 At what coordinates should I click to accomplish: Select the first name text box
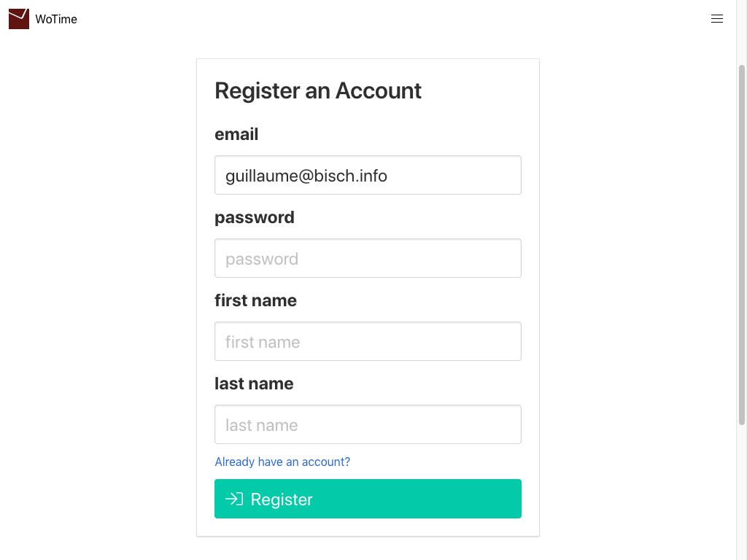click(x=368, y=341)
